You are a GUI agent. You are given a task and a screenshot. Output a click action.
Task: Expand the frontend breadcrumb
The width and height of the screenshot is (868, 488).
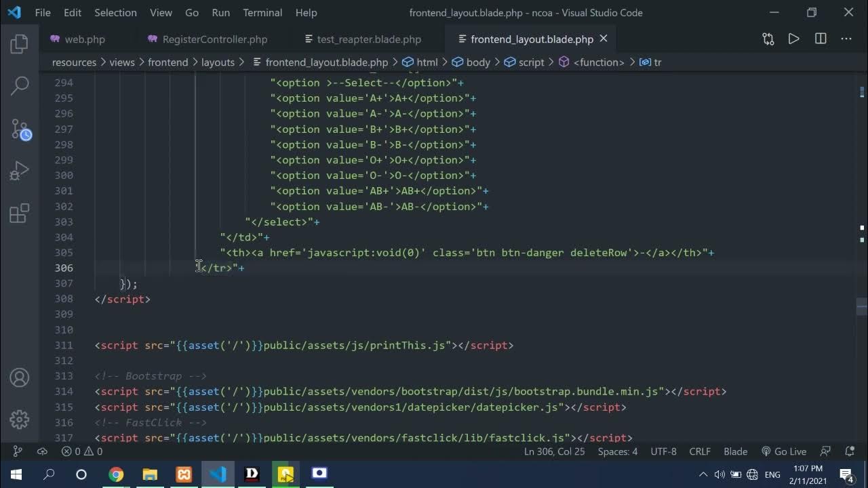coord(168,62)
